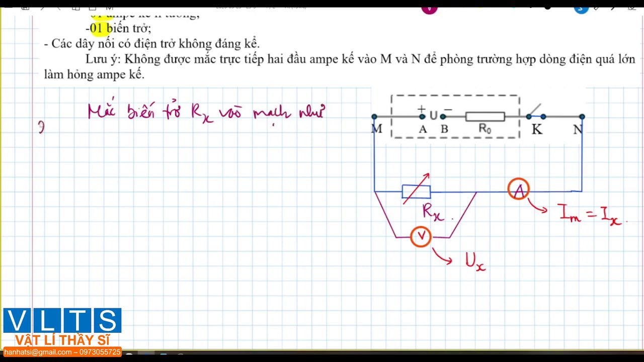The width and height of the screenshot is (644, 362).
Task: Click the R0 resistor rectangle in the dashed box
Action: tap(485, 117)
